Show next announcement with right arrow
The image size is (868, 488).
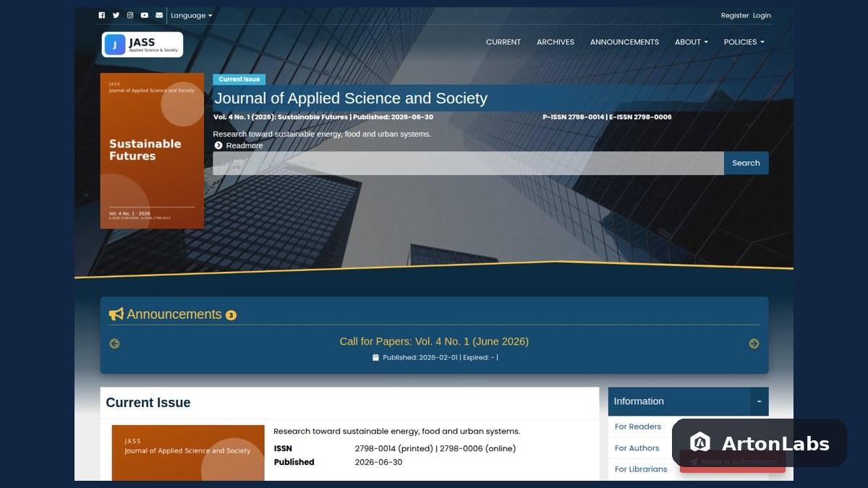754,343
